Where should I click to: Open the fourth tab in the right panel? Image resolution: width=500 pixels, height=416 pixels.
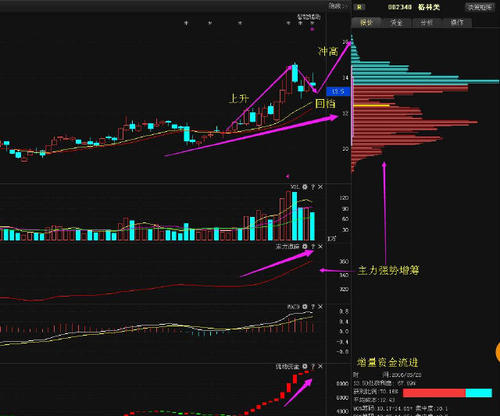click(x=457, y=23)
